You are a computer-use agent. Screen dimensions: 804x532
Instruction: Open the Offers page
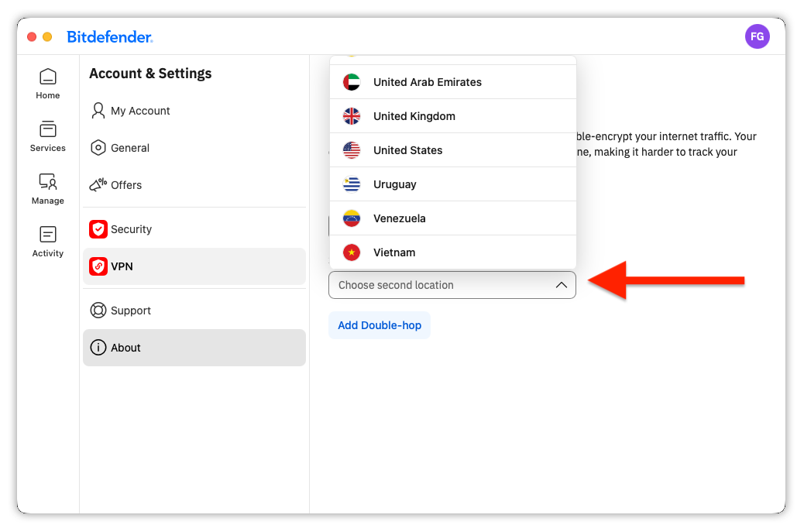[x=194, y=184]
